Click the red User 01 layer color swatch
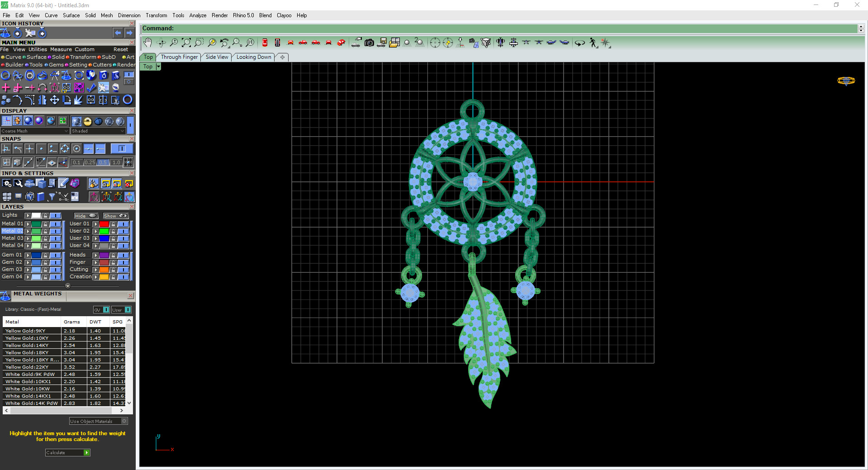 click(104, 224)
